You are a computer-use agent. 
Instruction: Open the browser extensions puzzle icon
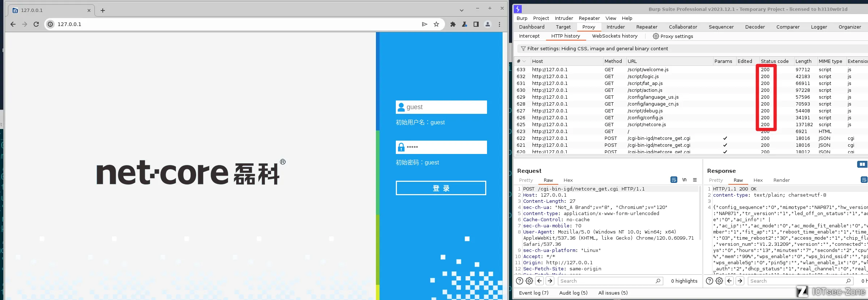click(x=453, y=24)
